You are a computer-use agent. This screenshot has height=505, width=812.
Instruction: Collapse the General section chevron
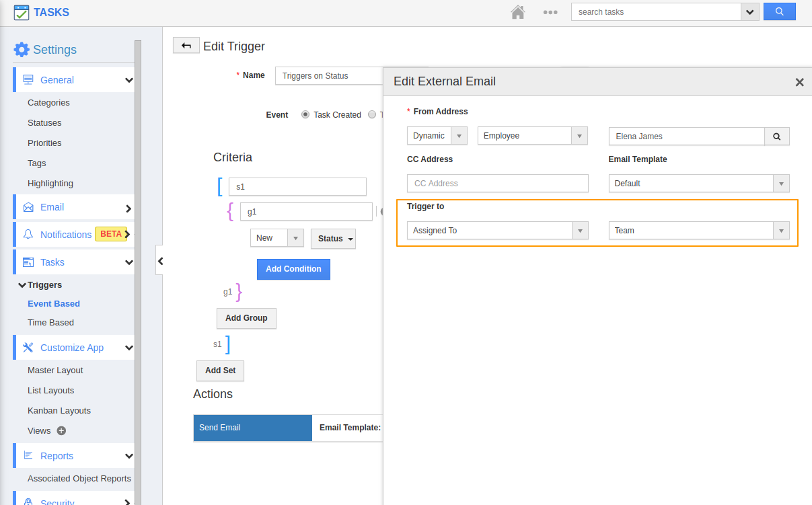128,80
